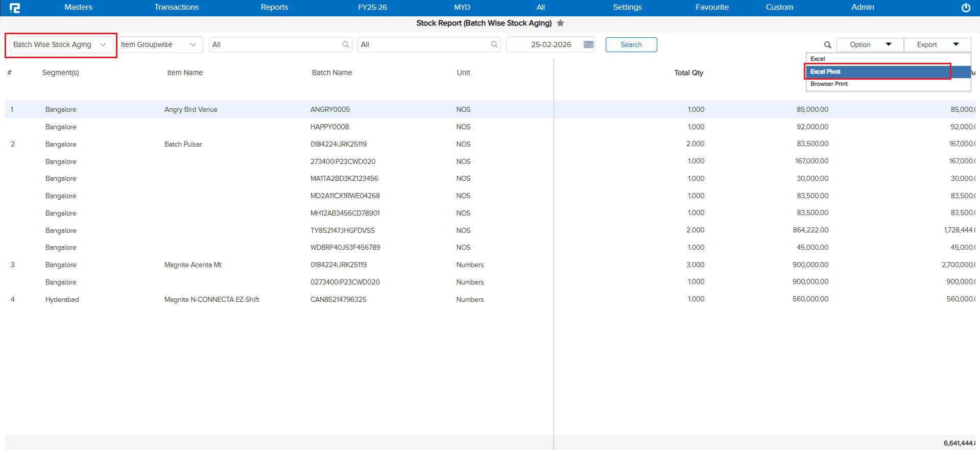
Task: Open the Favourite menu
Action: click(x=712, y=7)
